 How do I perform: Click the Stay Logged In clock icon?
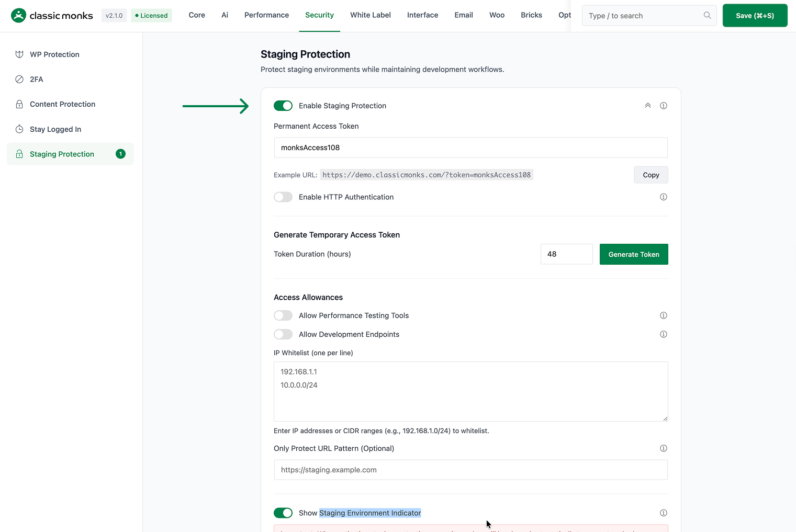tap(19, 129)
